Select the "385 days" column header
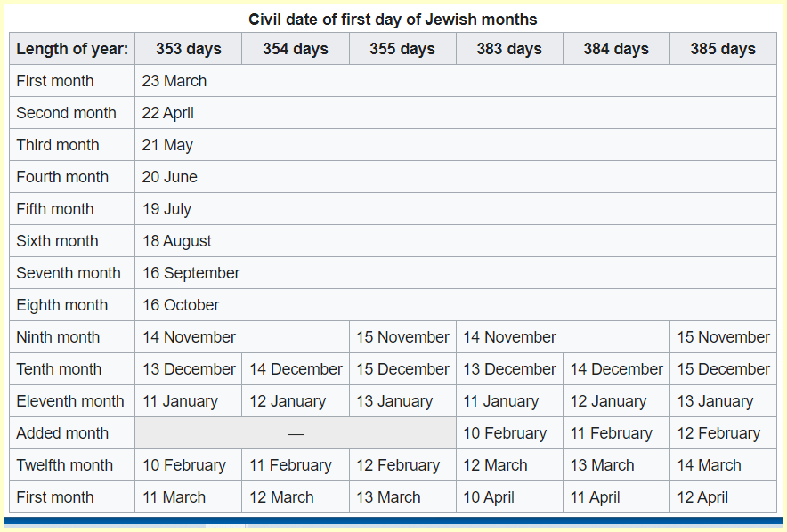Screen dimensions: 787x532 click(x=722, y=49)
